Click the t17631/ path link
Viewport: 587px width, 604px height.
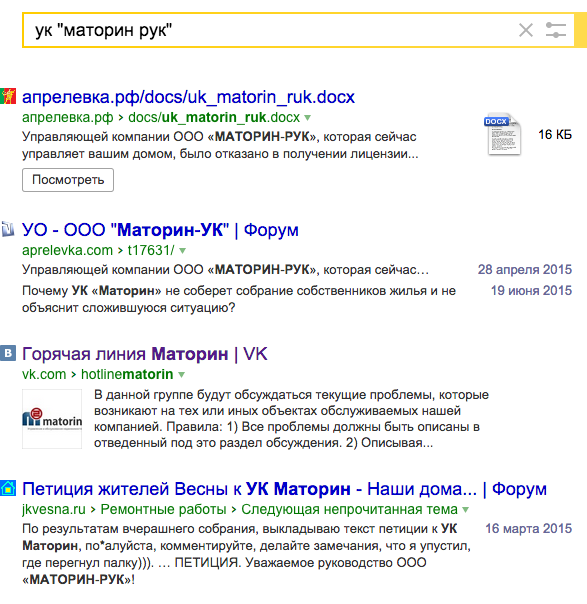pyautogui.click(x=151, y=250)
